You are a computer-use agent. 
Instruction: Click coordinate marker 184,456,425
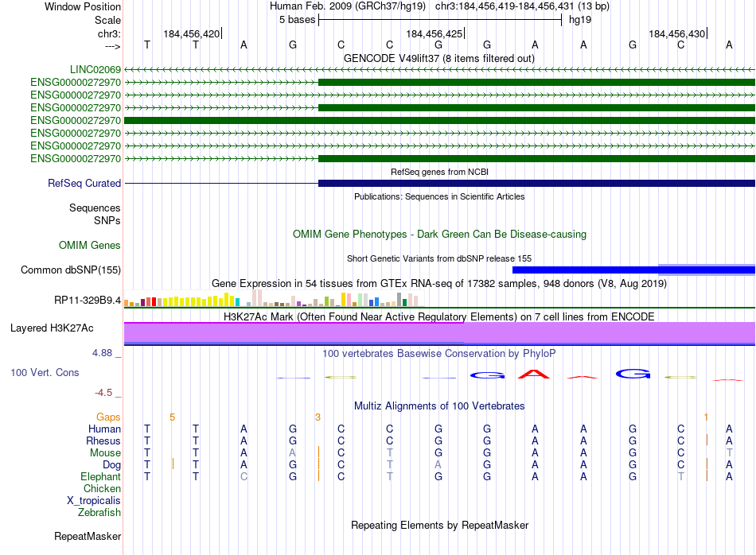pos(435,33)
